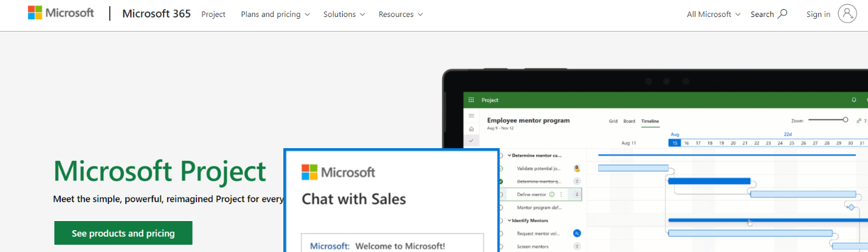Click the Chat with Sales heading
The height and width of the screenshot is (252, 868).
(x=354, y=199)
